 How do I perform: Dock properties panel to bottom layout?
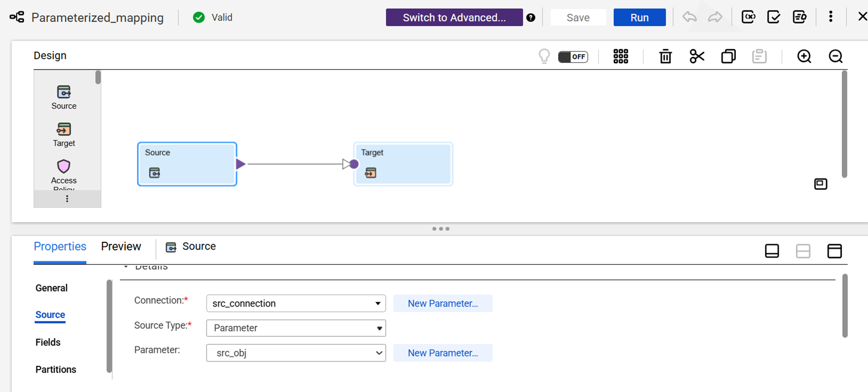point(772,251)
